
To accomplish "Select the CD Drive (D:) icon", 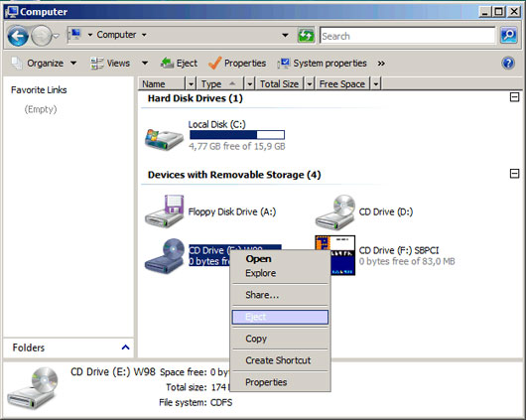I will 334,212.
